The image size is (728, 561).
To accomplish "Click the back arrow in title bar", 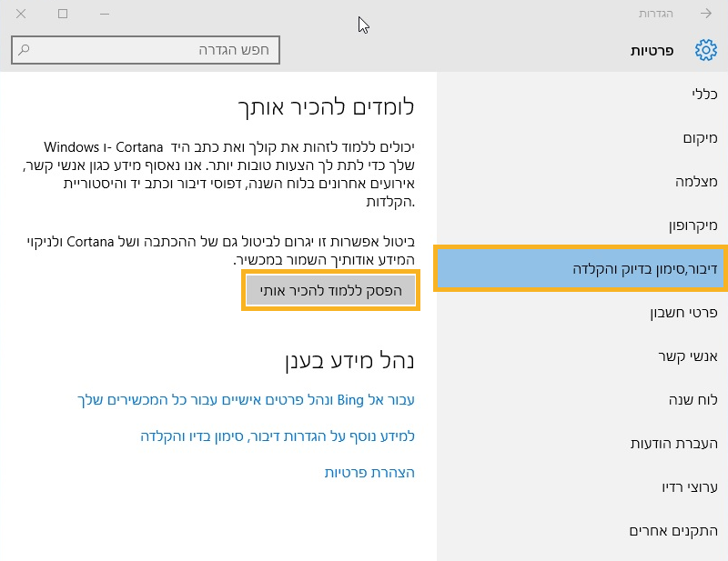I will pos(706,14).
